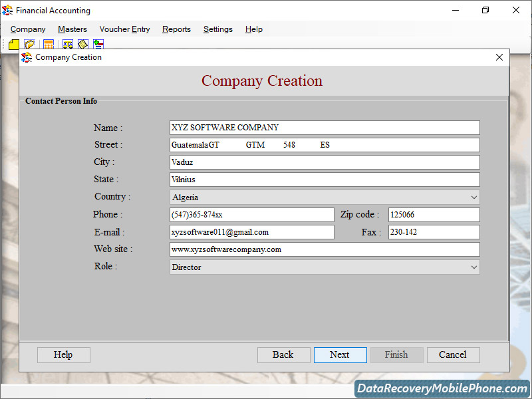The height and width of the screenshot is (399, 532).
Task: Select the New Company toolbar icon
Action: pos(13,44)
